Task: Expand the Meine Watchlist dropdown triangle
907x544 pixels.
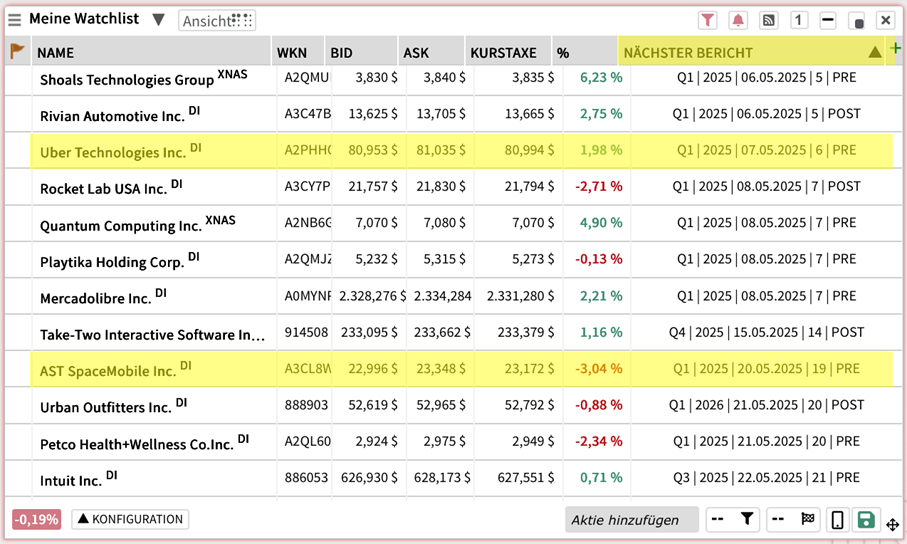Action: pos(158,20)
